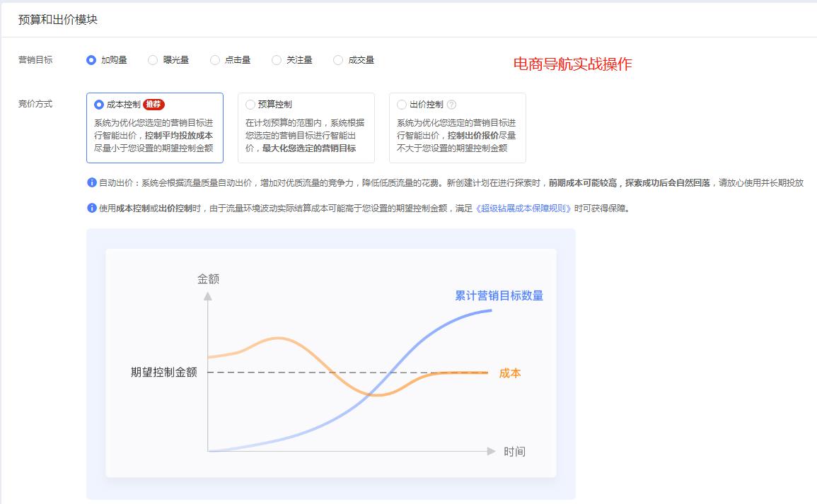This screenshot has width=817, height=504.
Task: Select the 曝光量 marketing goal
Action: pyautogui.click(x=152, y=60)
